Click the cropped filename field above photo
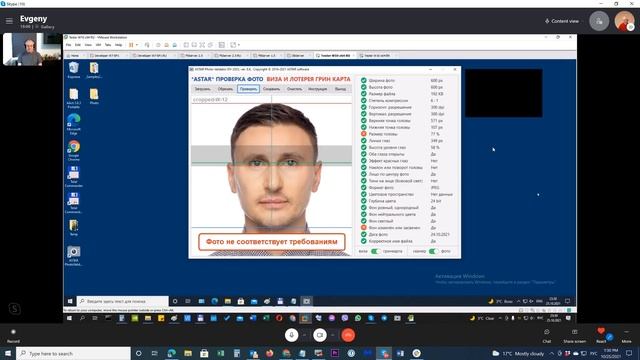Viewport: 640px width, 360px height. pyautogui.click(x=271, y=100)
